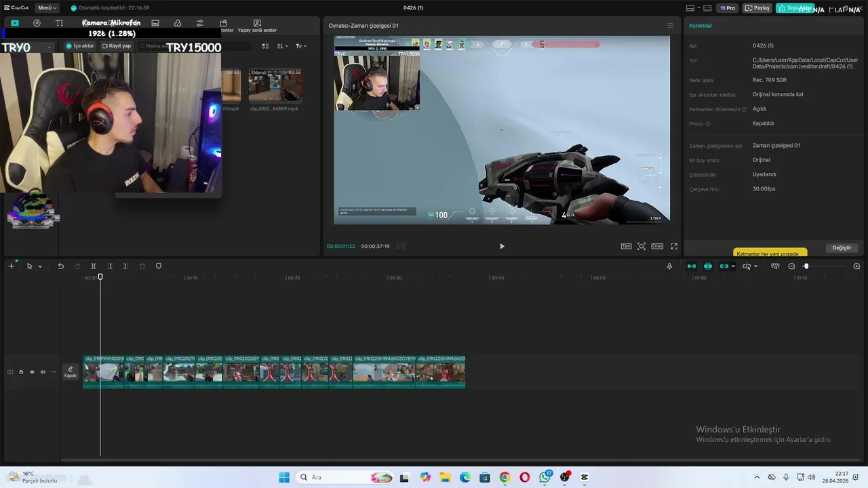Viewport: 868px width, 488px height.
Task: Click the Tam full quality button
Action: point(627,246)
